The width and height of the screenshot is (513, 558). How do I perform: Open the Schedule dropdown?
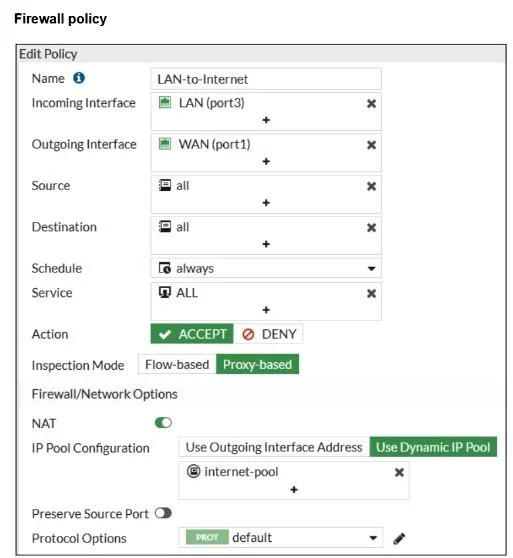tap(266, 268)
